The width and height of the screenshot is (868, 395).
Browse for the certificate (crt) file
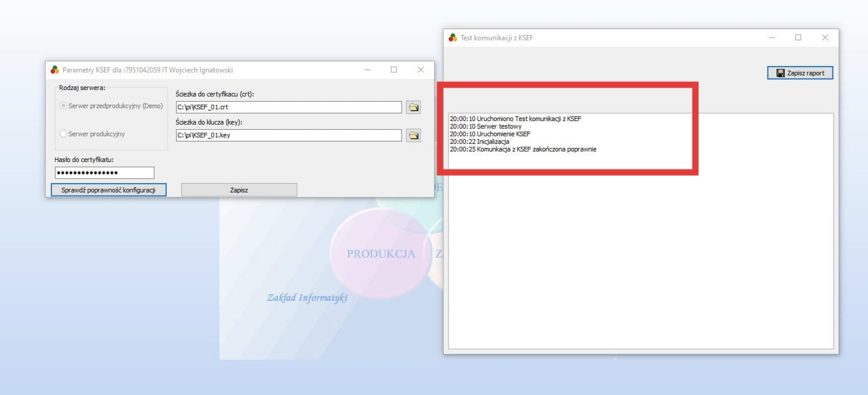click(414, 108)
